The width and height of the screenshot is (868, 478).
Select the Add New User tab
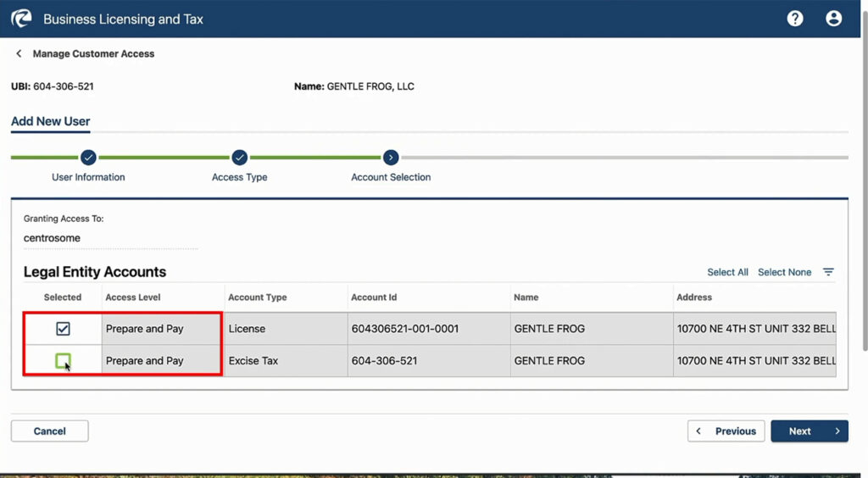(51, 121)
